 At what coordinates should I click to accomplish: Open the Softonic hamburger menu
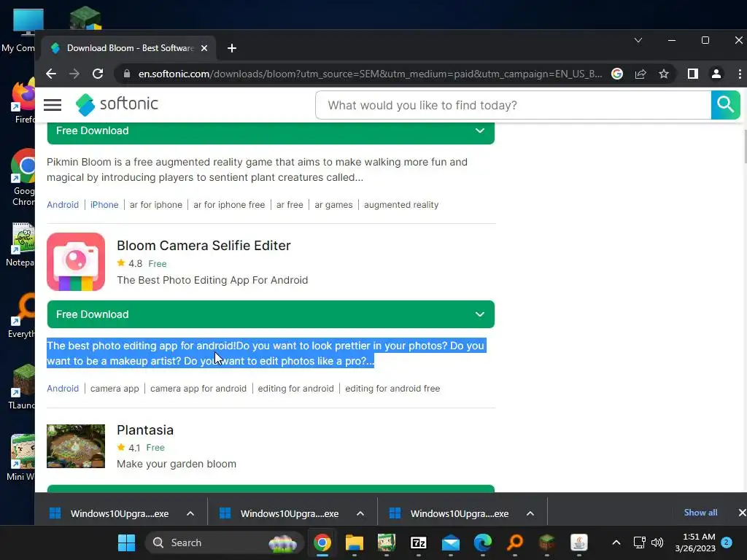[x=53, y=105]
